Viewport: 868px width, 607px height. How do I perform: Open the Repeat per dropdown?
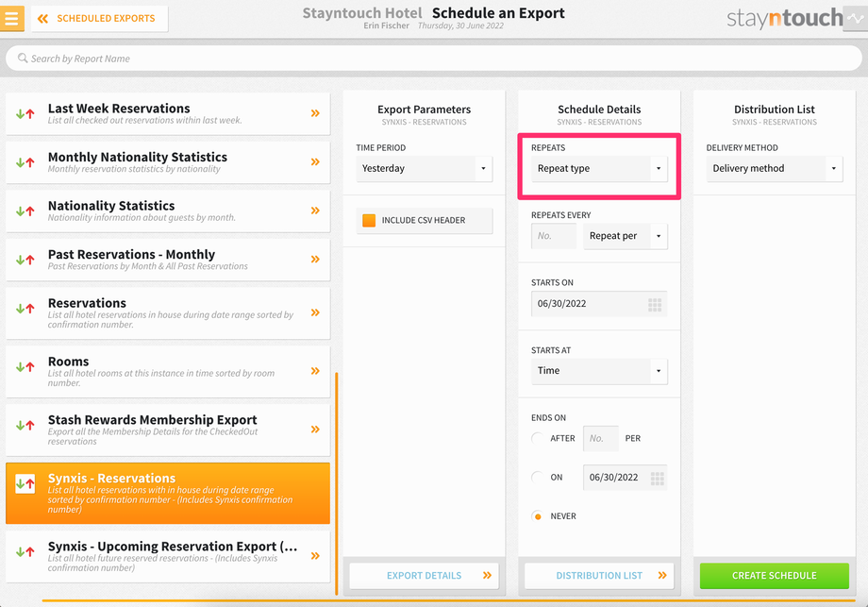625,236
